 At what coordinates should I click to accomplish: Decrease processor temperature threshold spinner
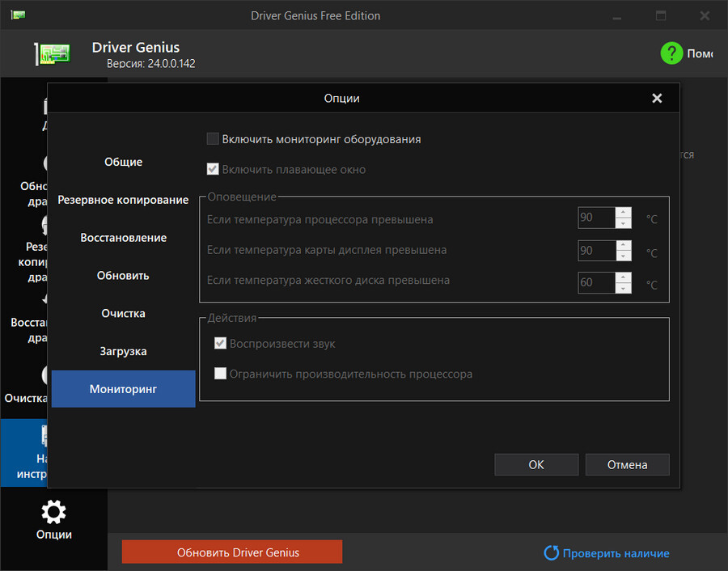(623, 223)
